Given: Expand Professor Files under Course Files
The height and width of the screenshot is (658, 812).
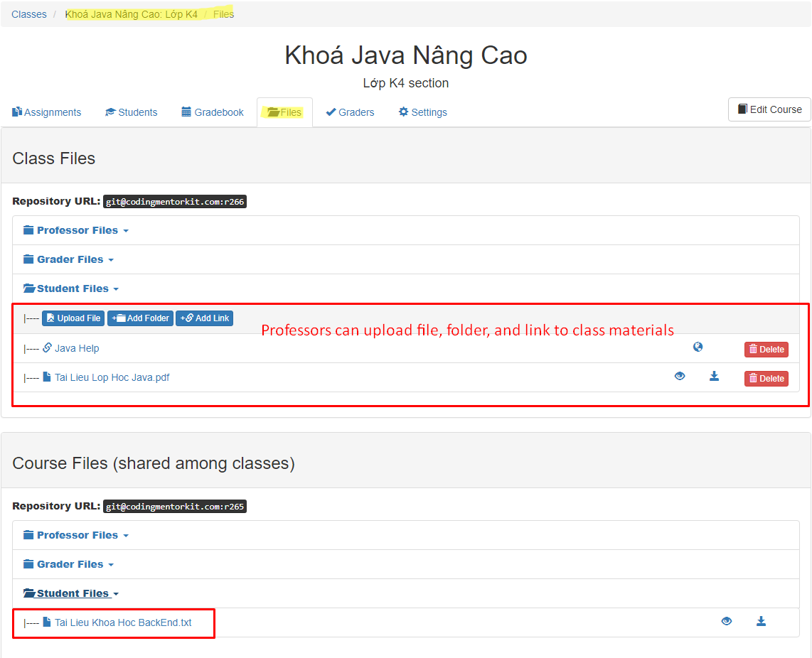Looking at the screenshot, I should click(76, 535).
